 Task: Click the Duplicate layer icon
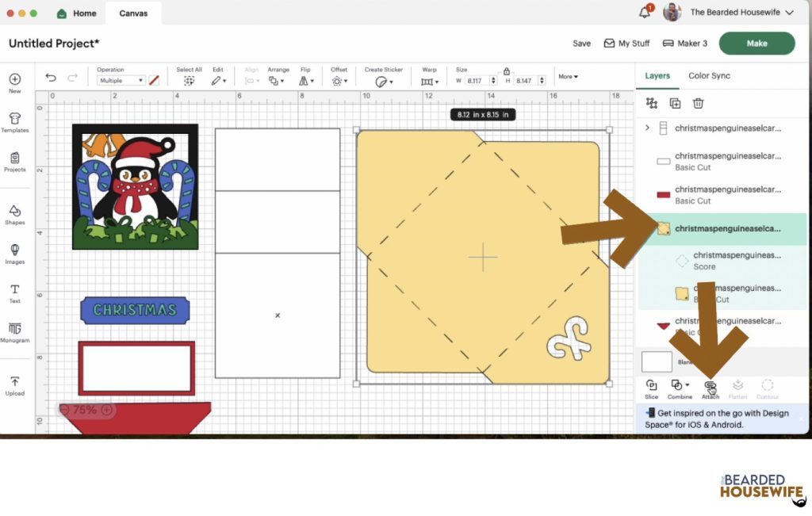675,103
